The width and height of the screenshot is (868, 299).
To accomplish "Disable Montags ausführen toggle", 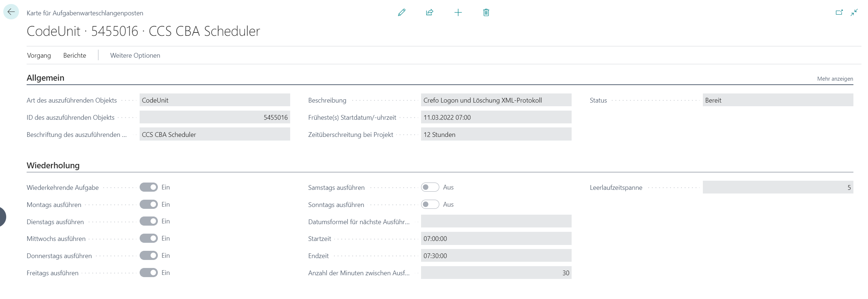I will click(149, 204).
